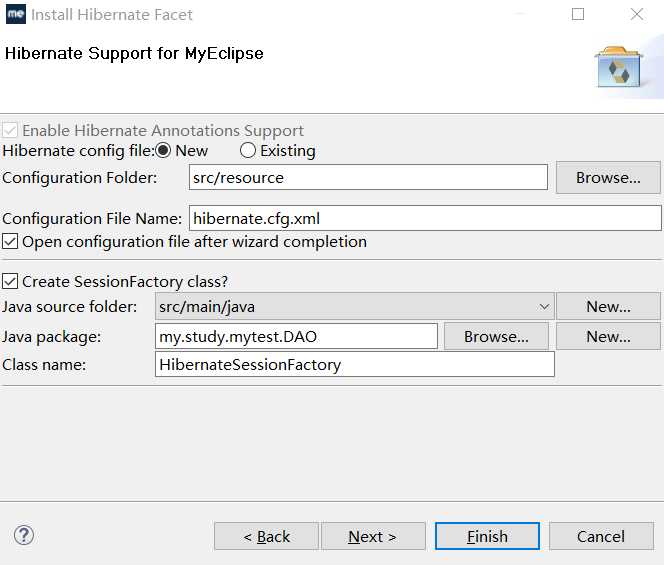Click the 'Java source folder:' label

pos(69,306)
